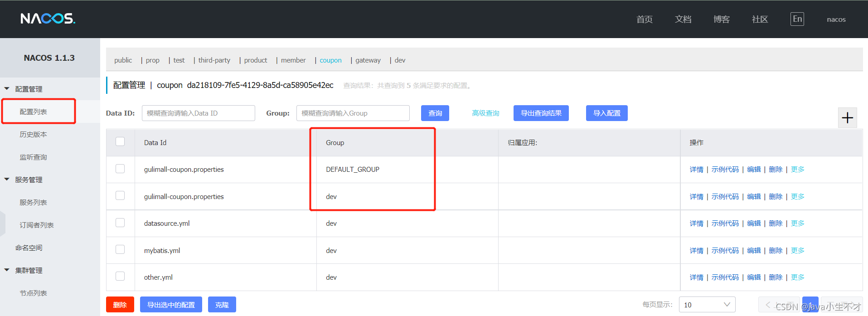The width and height of the screenshot is (868, 316).
Task: Check the gulimall-coupon.properties dev row checkbox
Action: (x=120, y=195)
